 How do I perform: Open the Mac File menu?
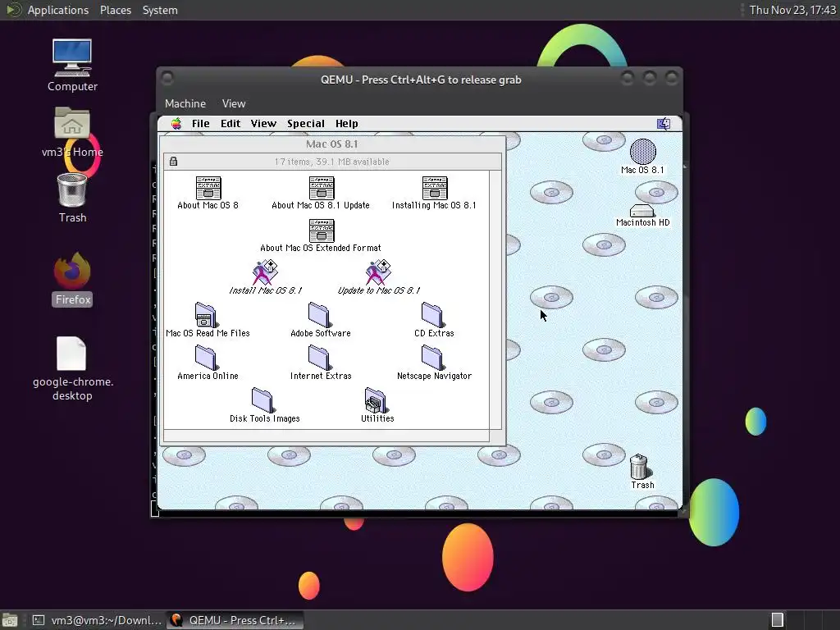point(201,124)
